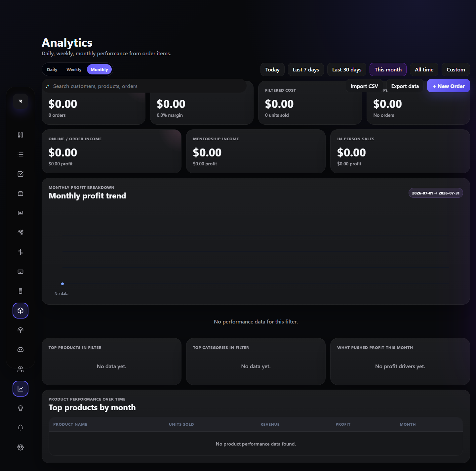476x471 pixels.
Task: Open the bar chart icon in sidebar
Action: point(20,213)
